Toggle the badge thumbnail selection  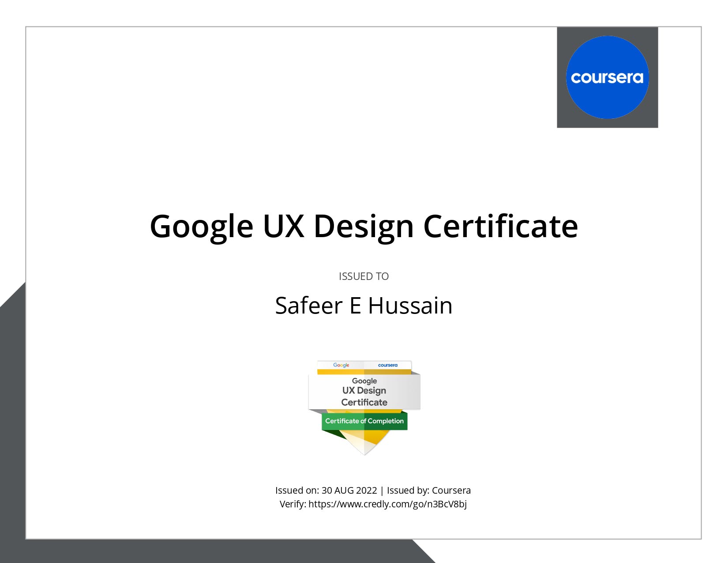coord(364,406)
